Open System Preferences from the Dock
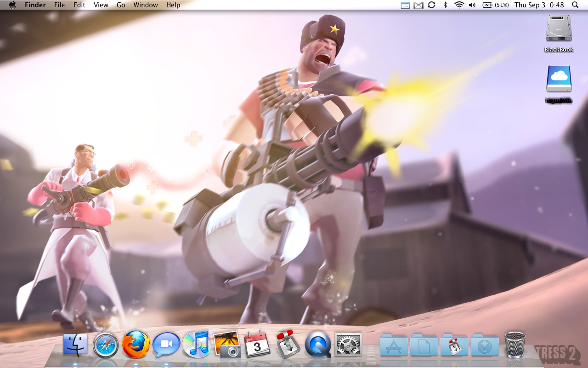Viewport: 588px width, 368px height. 348,345
